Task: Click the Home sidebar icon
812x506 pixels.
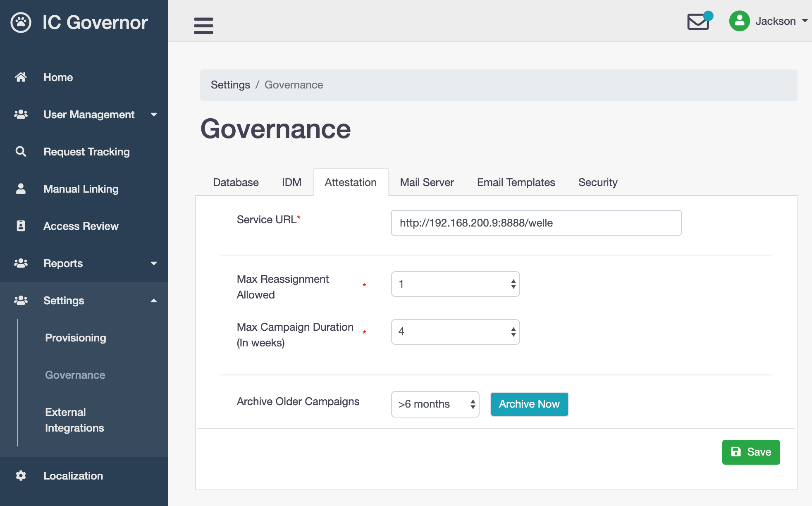Action: pyautogui.click(x=21, y=76)
